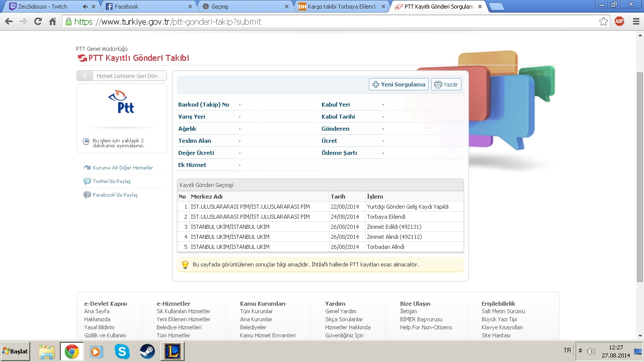Click the Zimmet Edildi (492131) cell

click(x=414, y=227)
